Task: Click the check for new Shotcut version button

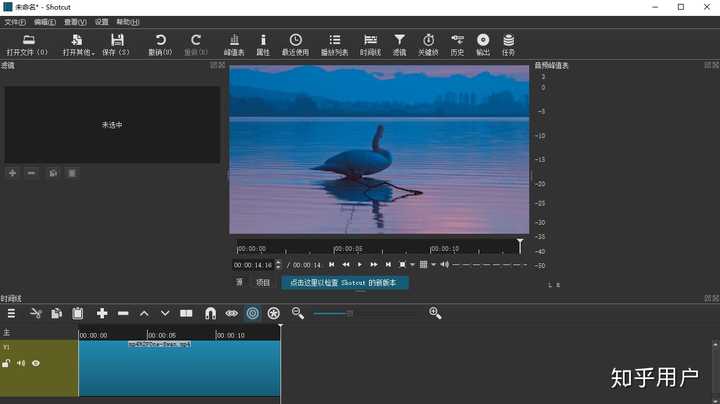Action: click(343, 283)
